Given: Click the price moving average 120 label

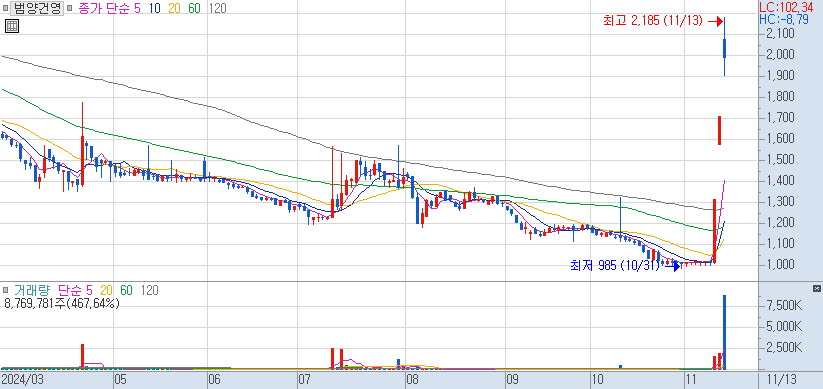Looking at the screenshot, I should (x=217, y=8).
